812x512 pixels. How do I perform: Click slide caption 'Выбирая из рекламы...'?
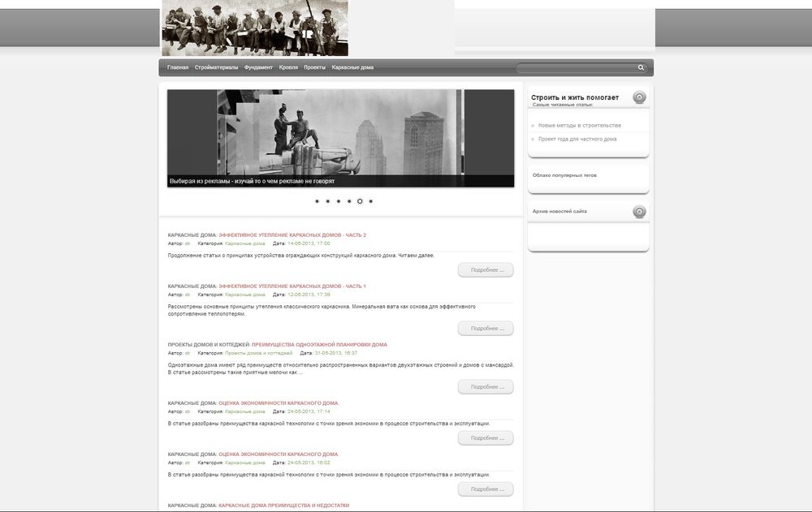[253, 181]
